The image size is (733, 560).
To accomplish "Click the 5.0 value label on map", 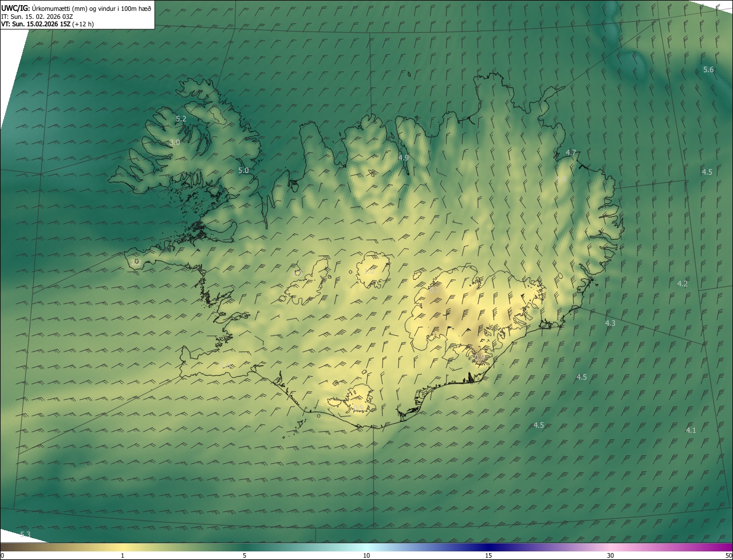I will pyautogui.click(x=243, y=171).
